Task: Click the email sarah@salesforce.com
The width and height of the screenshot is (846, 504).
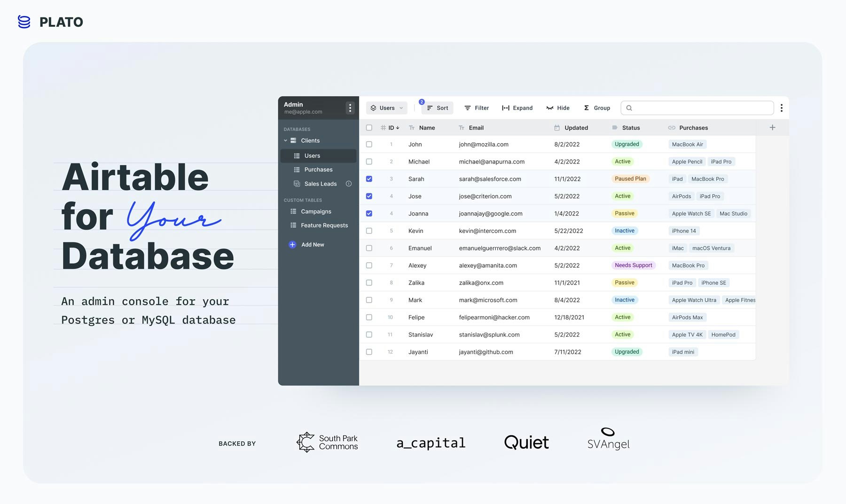Action: [x=490, y=179]
